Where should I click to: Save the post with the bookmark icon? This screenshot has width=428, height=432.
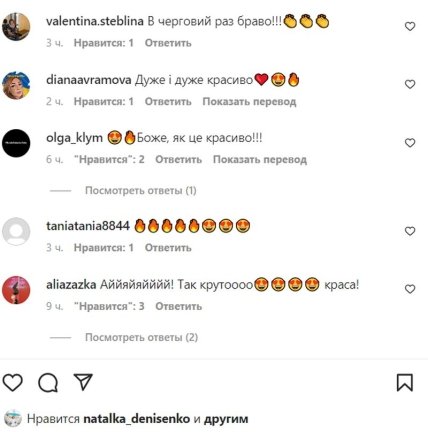pyautogui.click(x=405, y=382)
